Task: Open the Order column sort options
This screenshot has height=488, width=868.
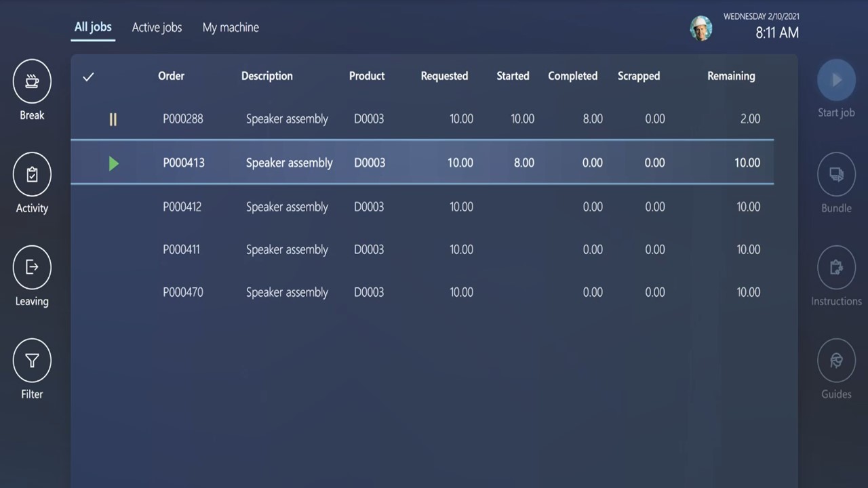Action: 171,76
